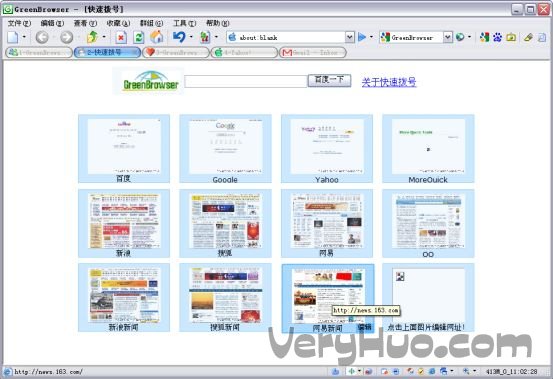Click the globe search icon in toolbar
This screenshot has height=379, width=553.
(x=460, y=37)
